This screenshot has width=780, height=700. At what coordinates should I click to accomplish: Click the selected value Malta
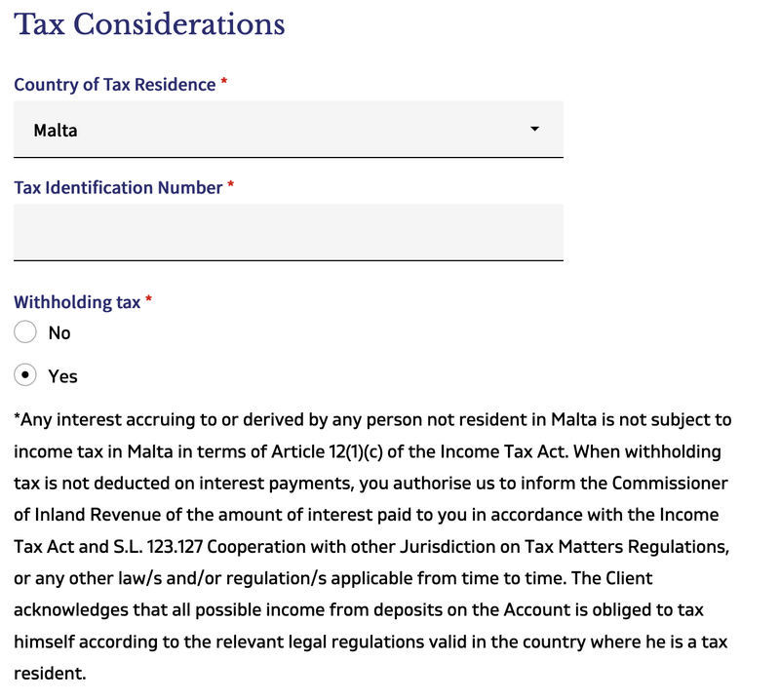point(56,130)
